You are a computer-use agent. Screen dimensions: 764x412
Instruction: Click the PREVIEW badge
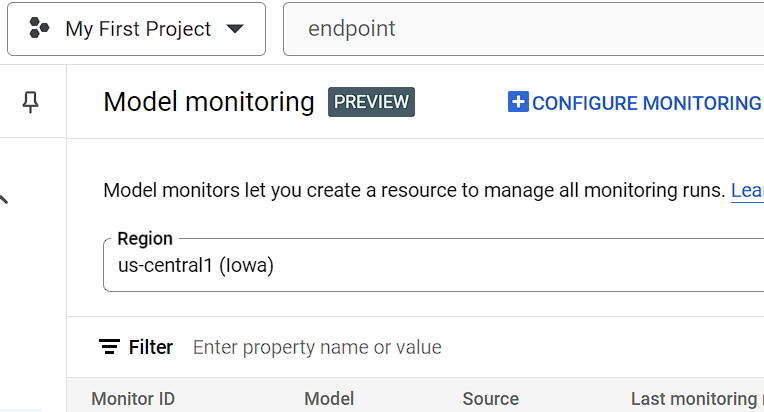[371, 102]
